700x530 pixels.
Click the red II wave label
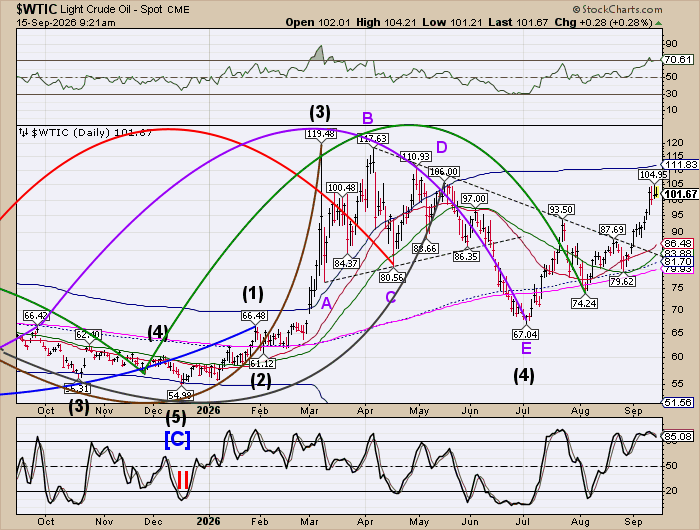[183, 480]
